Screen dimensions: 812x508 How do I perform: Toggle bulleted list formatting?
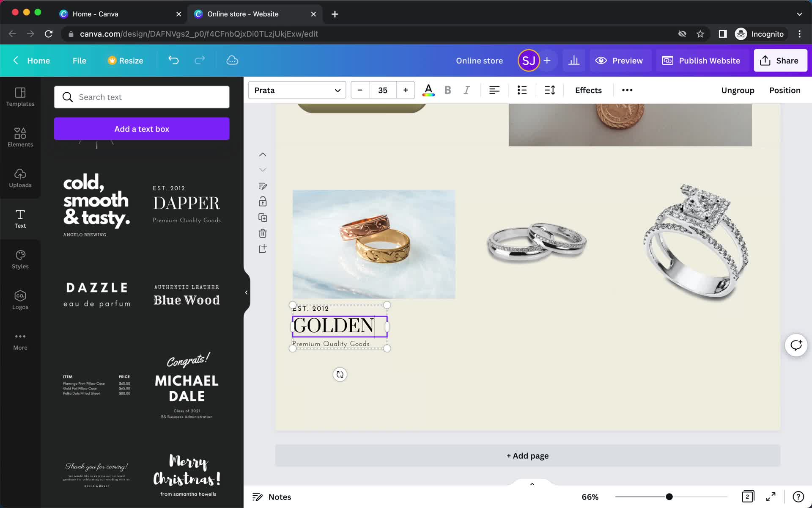[x=522, y=90]
